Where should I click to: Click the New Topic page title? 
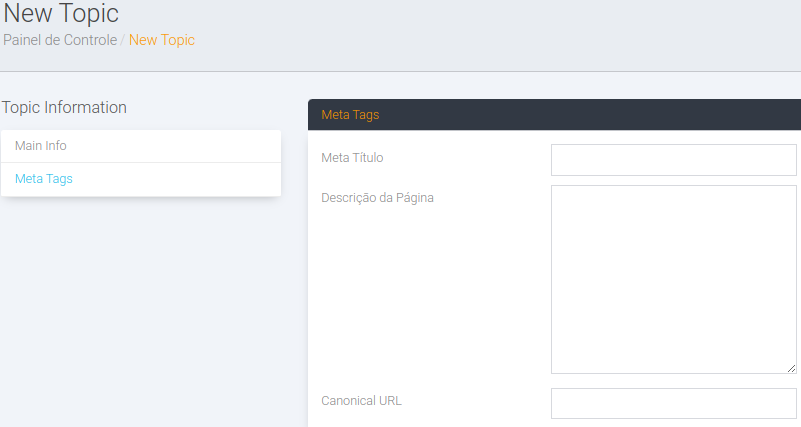point(61,13)
